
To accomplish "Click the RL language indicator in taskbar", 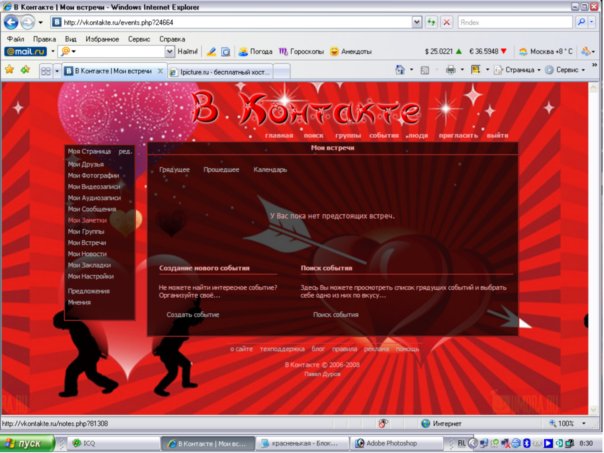I will point(461,443).
